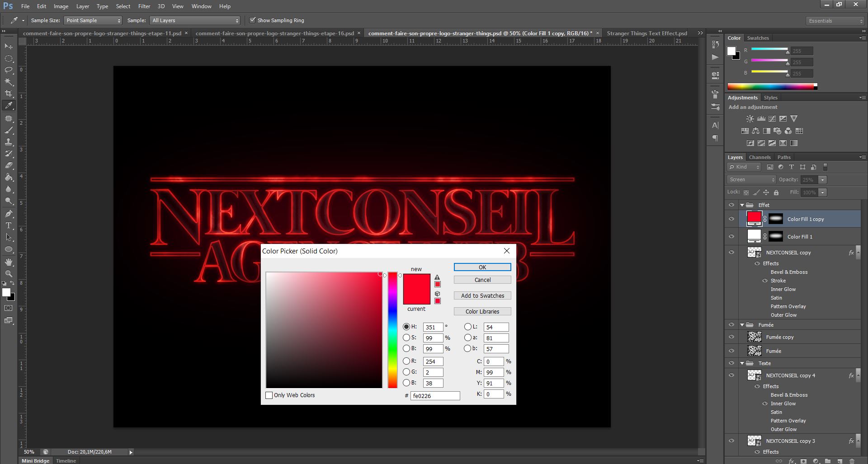Select the Magic Wand tool

point(9,82)
